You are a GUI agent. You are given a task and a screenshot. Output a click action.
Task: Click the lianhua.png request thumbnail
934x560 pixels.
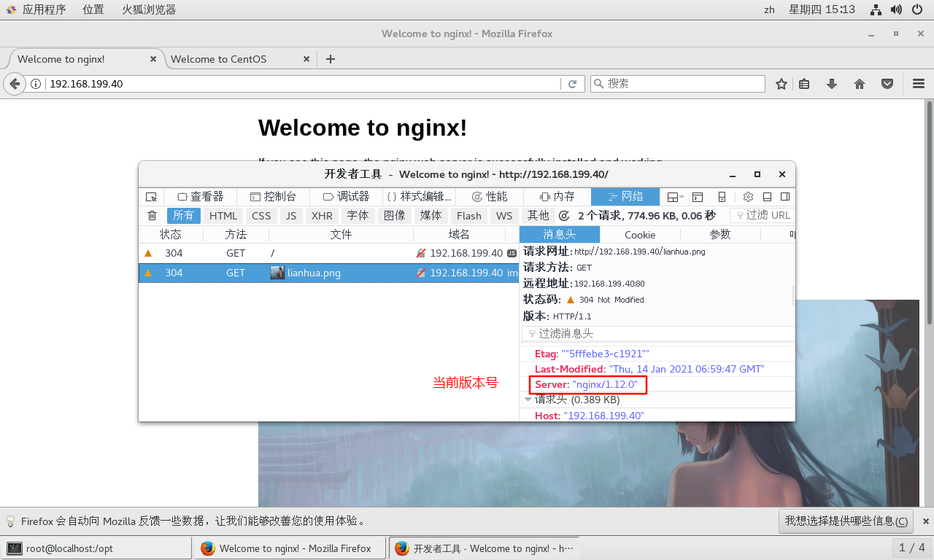[x=277, y=273]
